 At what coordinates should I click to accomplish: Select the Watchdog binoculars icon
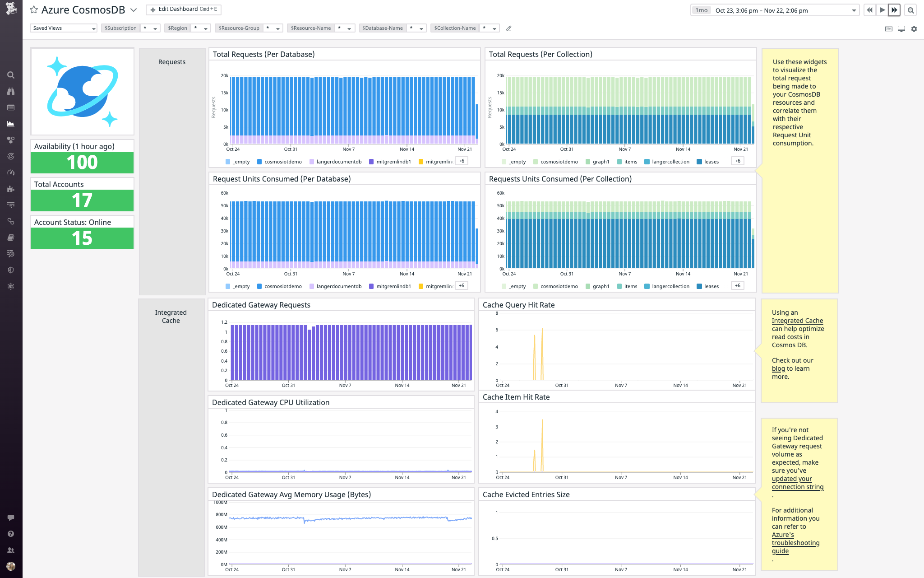tap(11, 91)
